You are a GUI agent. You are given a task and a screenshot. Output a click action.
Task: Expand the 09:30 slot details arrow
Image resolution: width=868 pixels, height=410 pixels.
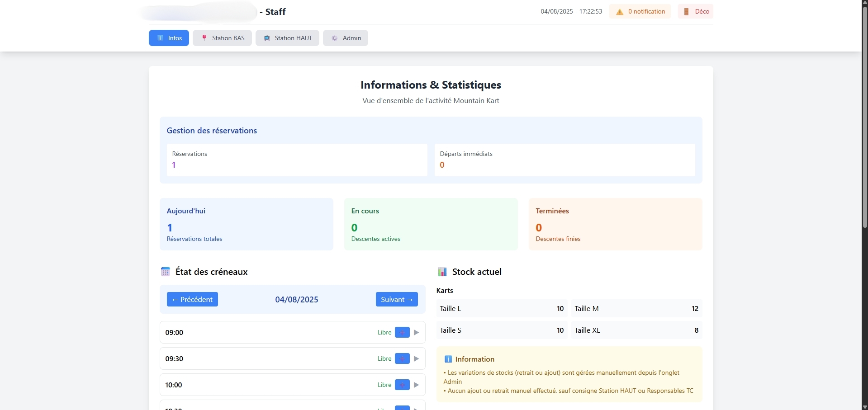point(417,358)
